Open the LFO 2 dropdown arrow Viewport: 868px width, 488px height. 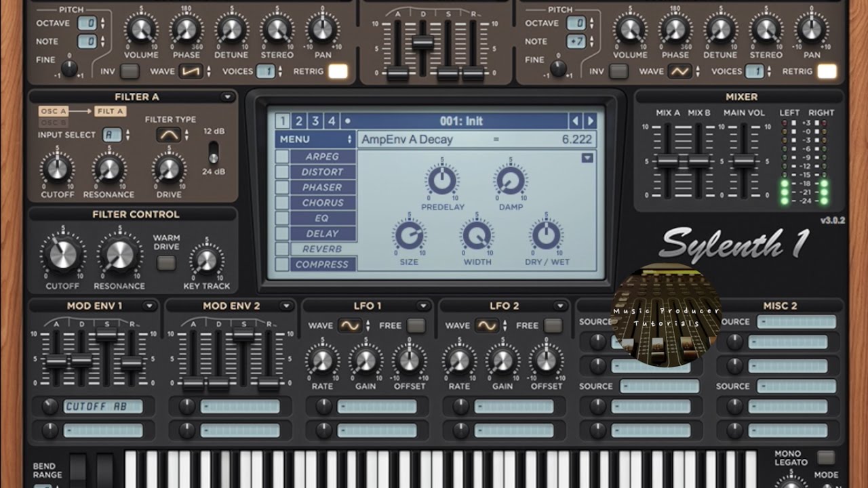560,306
